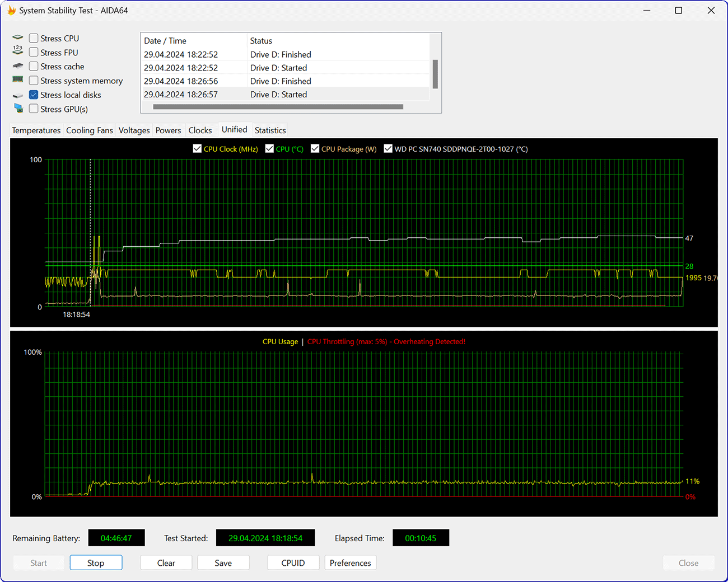Enable the Stress GPU(s) checkbox
The height and width of the screenshot is (582, 728).
pyautogui.click(x=34, y=109)
